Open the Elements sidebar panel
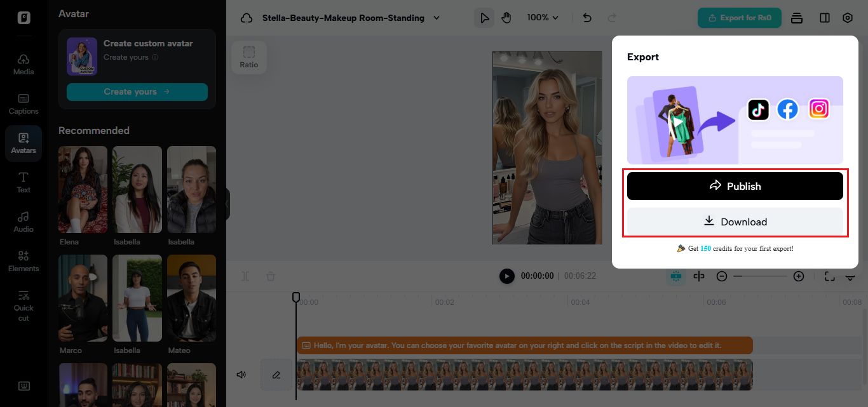Image resolution: width=868 pixels, height=407 pixels. [24, 261]
